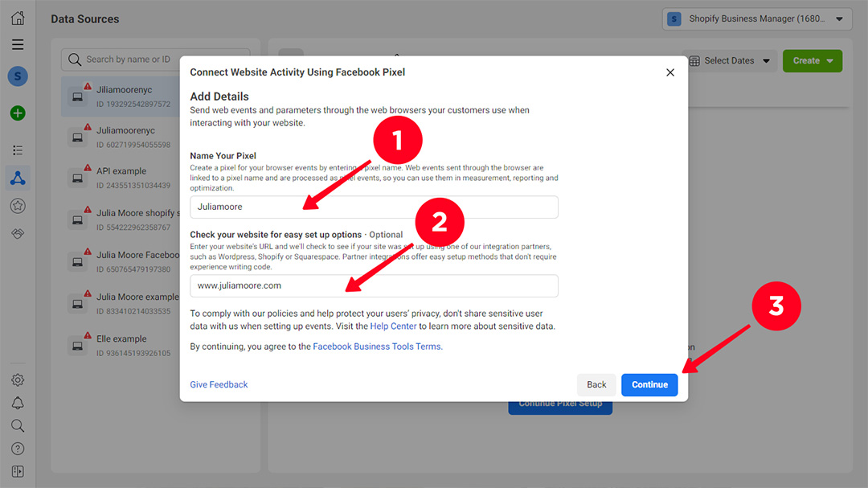868x488 pixels.
Task: Select the Julia Moore example data source
Action: coord(121,304)
